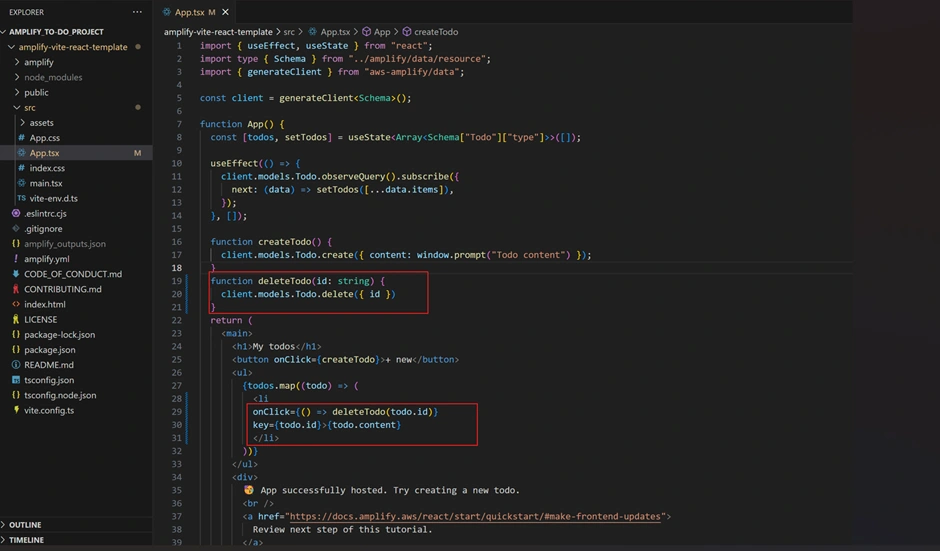940x551 pixels.
Task: Click the vite-env.d.ts TS icon
Action: pyautogui.click(x=22, y=198)
